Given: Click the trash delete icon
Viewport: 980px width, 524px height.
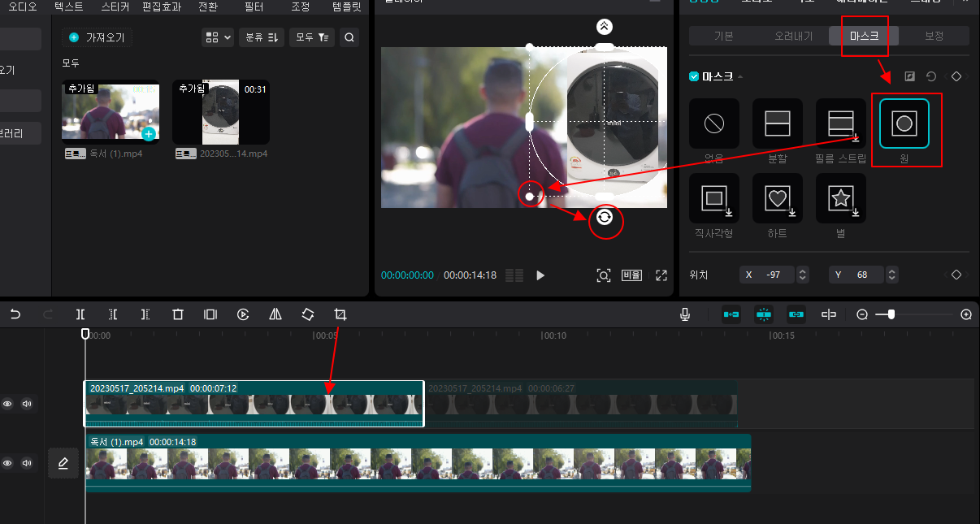Looking at the screenshot, I should coord(178,314).
